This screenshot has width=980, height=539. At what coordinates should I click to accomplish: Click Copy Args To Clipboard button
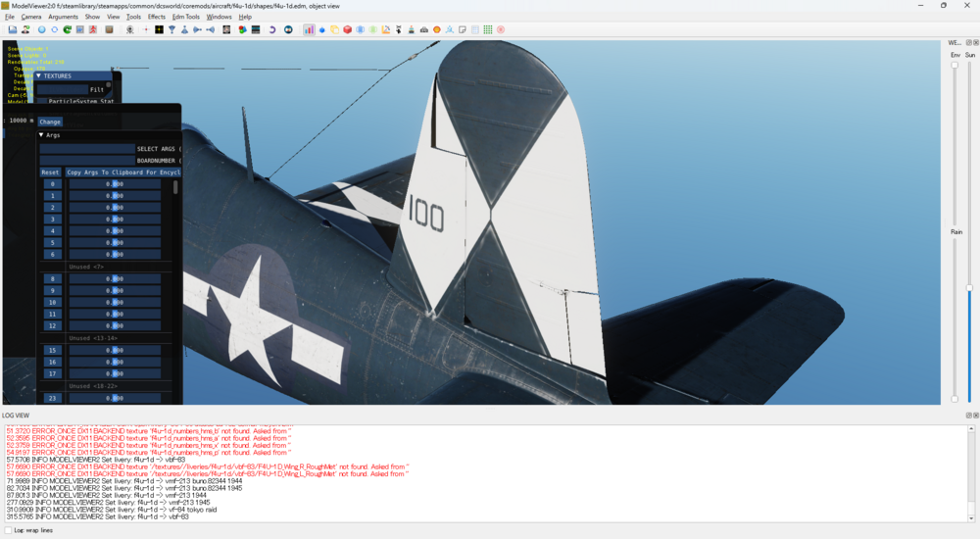click(x=123, y=171)
